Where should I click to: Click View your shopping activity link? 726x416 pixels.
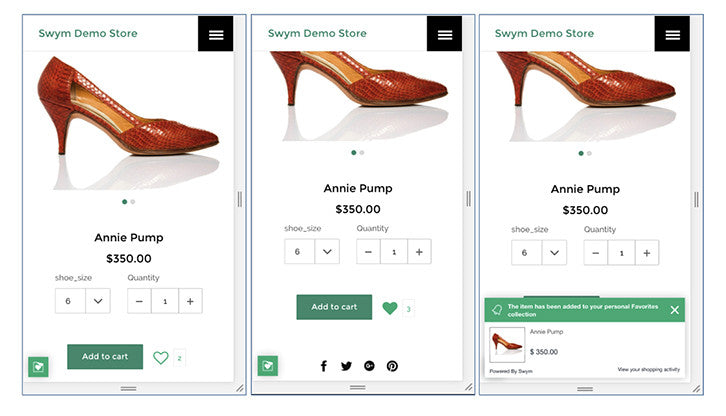648,370
